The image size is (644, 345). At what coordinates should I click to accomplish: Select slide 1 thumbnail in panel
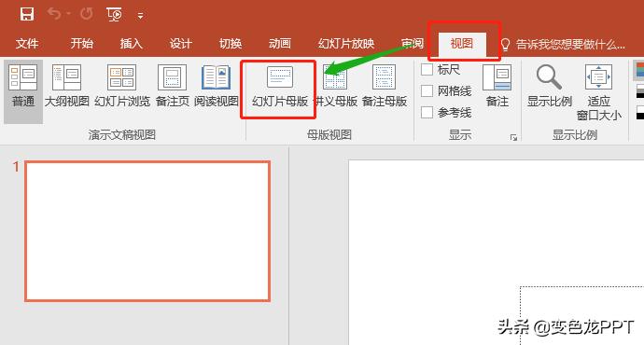click(147, 231)
